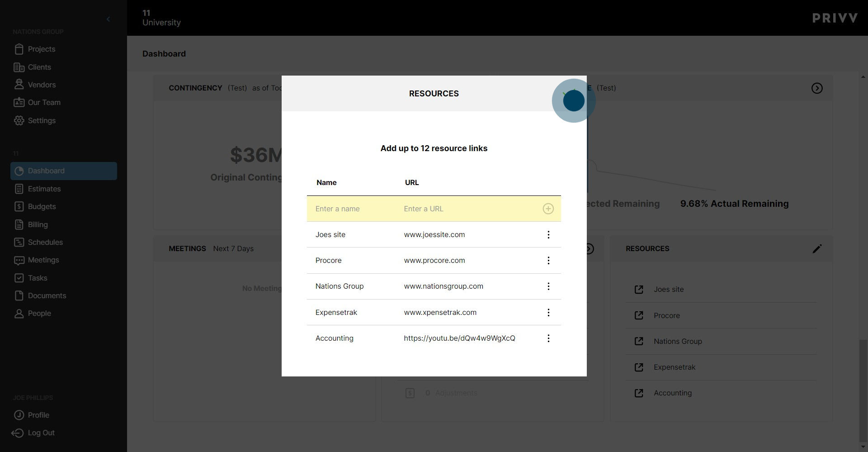Collapse the sidebar with the chevron
868x452 pixels.
click(108, 19)
